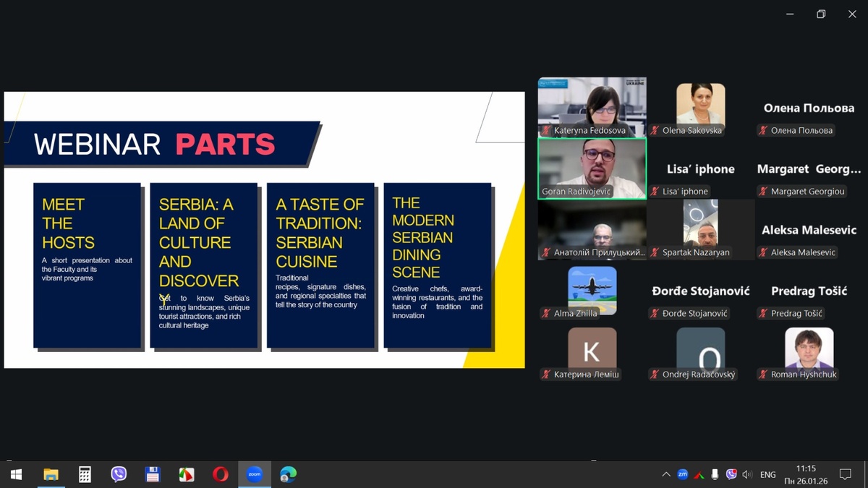Viewport: 868px width, 488px height.
Task: Click muted mic icon on Kateryna Fedosova
Action: [x=546, y=131]
